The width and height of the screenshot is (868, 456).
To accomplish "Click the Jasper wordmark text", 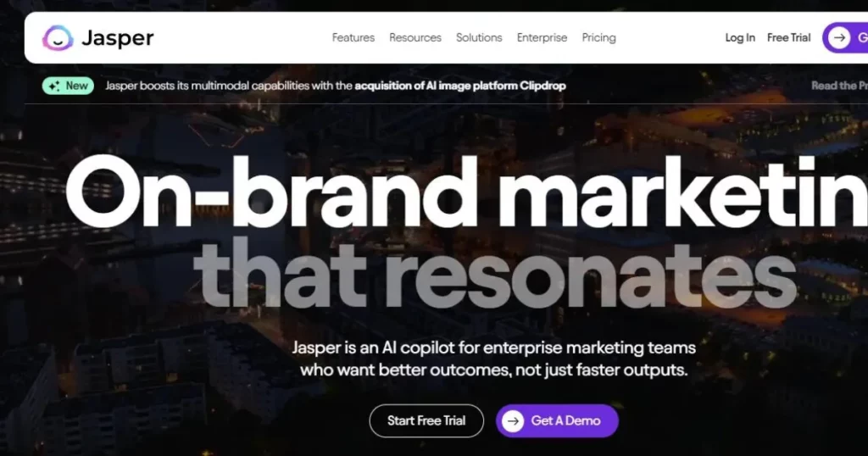I will (x=117, y=38).
